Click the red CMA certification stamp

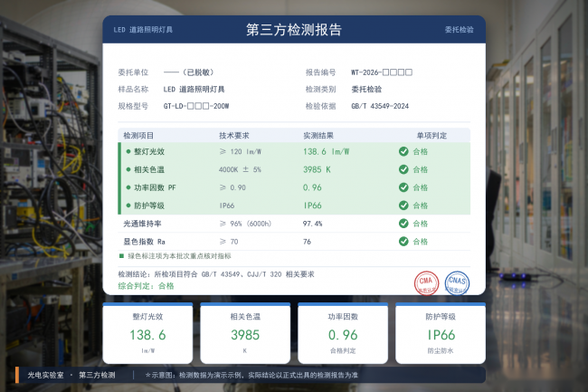426,283
